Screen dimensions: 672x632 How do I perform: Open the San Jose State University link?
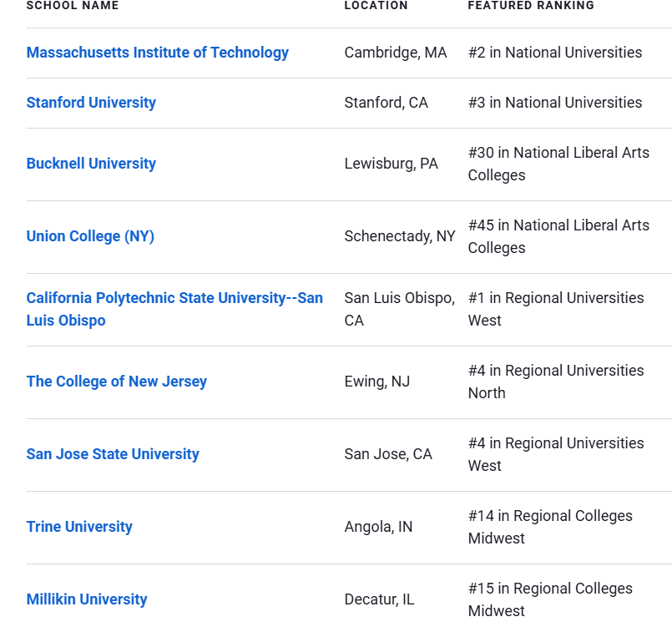tap(113, 454)
